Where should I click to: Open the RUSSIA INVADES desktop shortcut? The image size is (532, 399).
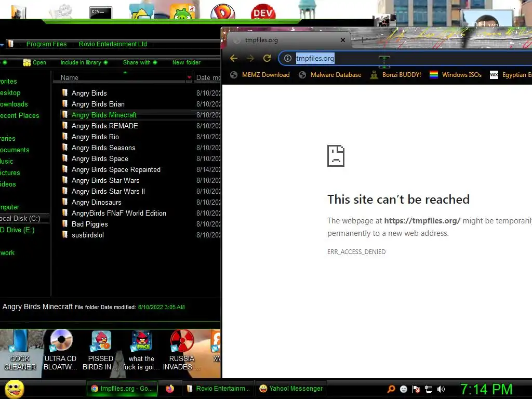(181, 351)
